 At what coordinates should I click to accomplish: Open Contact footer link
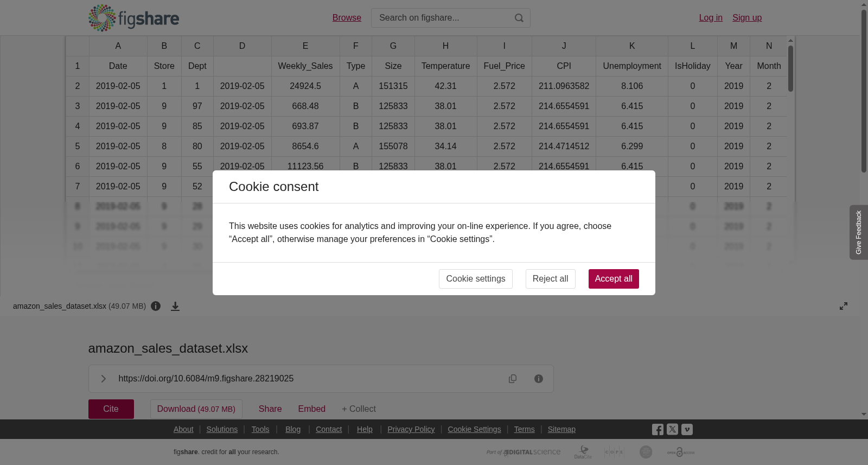point(329,429)
